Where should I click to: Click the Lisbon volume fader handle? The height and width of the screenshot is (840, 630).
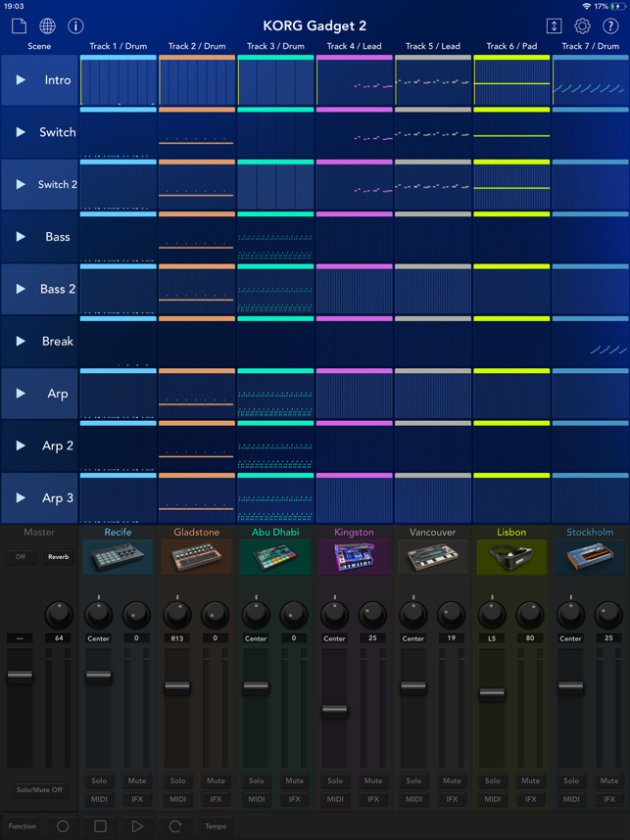click(492, 694)
